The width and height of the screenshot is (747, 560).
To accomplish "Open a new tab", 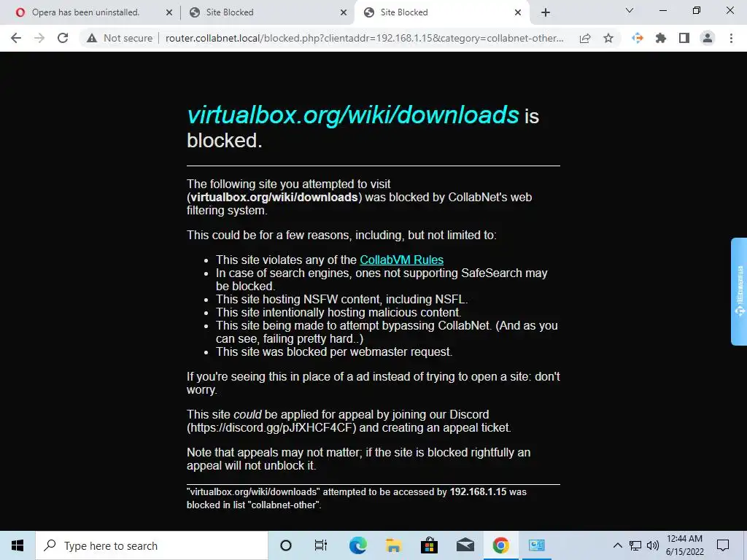I will (546, 12).
